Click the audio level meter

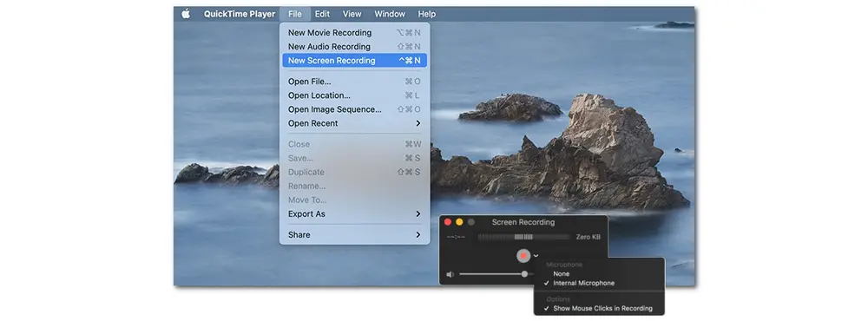[523, 237]
